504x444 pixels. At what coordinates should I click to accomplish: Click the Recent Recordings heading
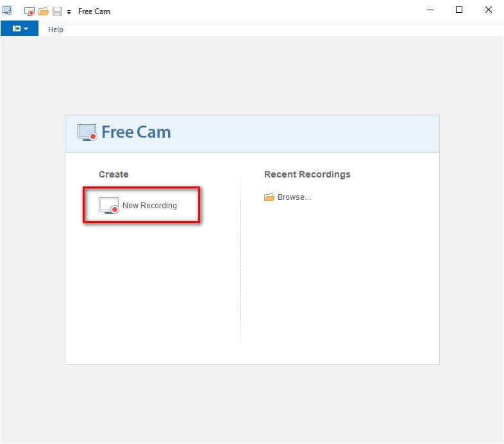(307, 174)
